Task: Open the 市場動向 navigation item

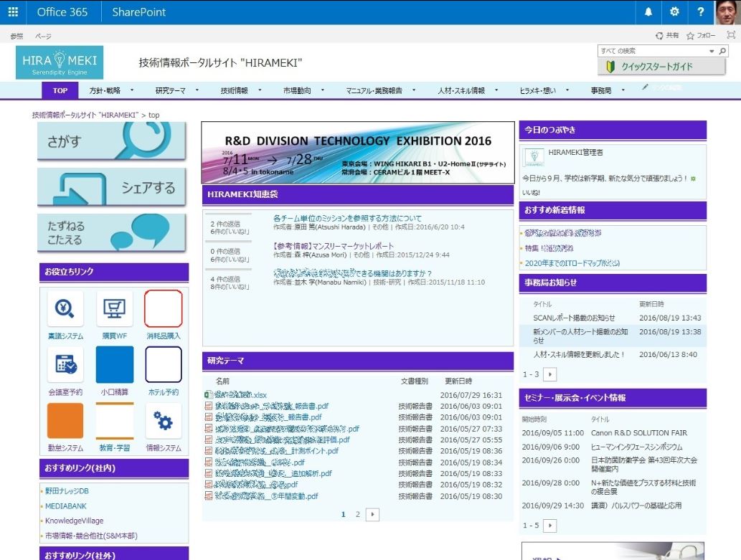Action: coord(297,90)
